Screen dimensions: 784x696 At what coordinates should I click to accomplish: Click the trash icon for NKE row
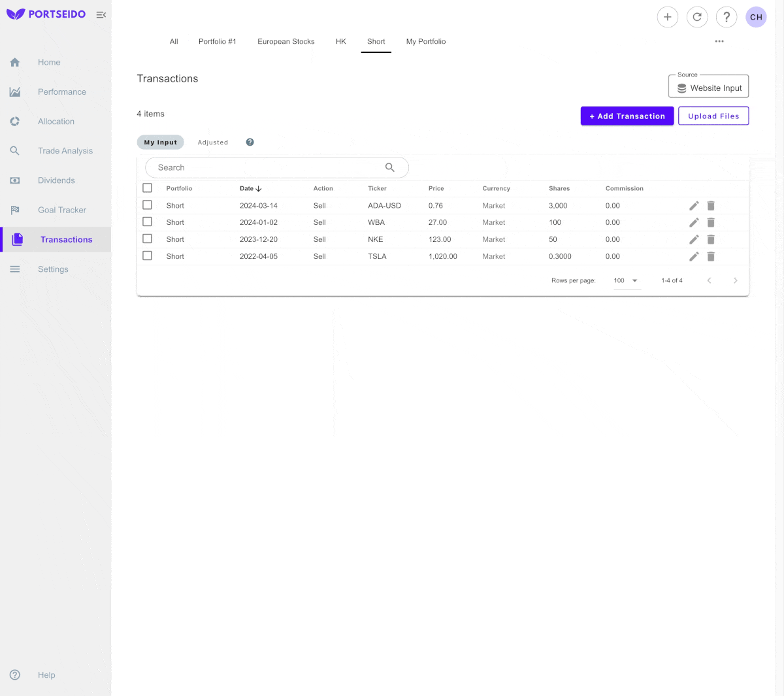click(711, 240)
